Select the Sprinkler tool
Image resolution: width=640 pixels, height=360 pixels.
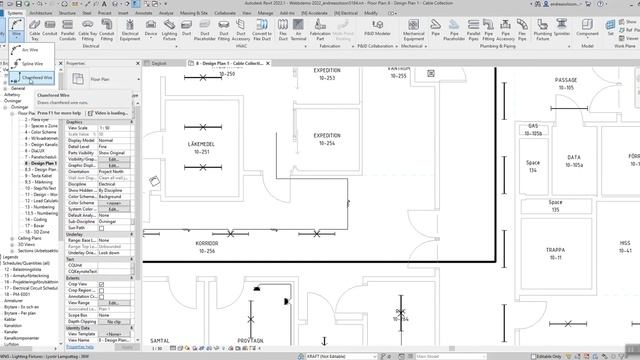coord(562,28)
